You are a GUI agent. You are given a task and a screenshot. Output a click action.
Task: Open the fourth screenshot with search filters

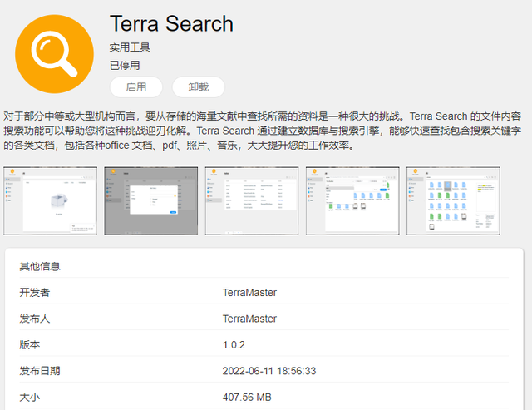click(x=352, y=200)
